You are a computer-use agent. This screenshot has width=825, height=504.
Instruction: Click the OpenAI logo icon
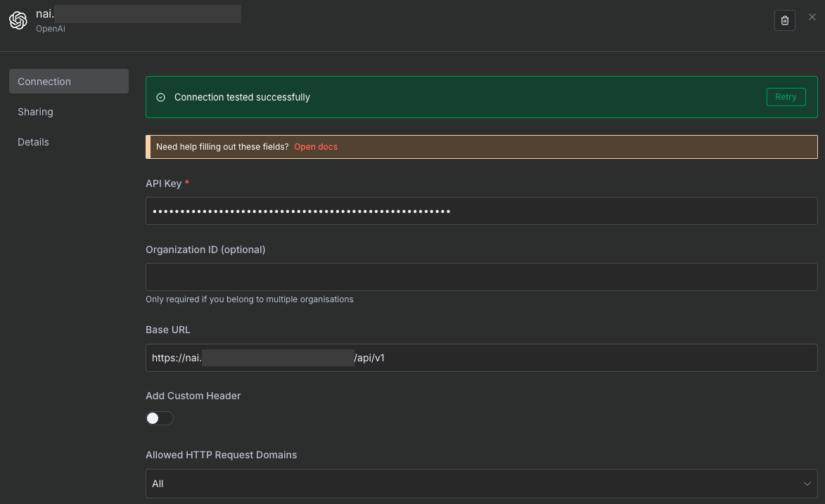[x=18, y=21]
